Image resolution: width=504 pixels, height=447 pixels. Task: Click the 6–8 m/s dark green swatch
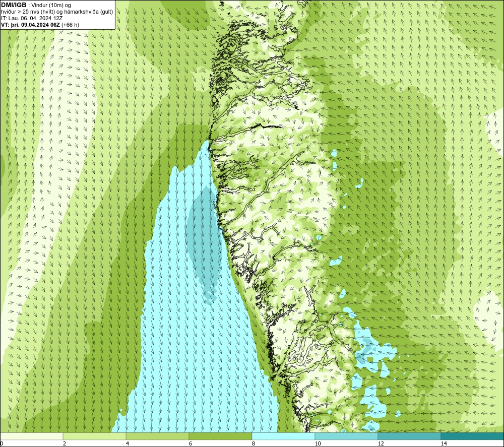coord(221,436)
